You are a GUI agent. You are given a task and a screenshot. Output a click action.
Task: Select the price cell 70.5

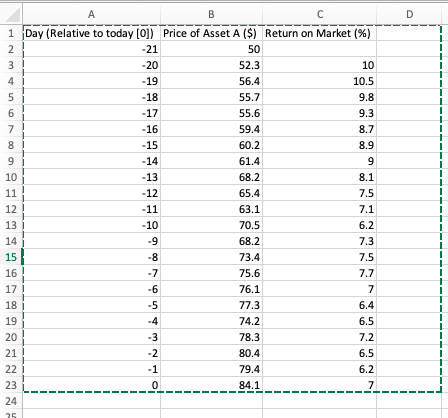click(x=211, y=225)
